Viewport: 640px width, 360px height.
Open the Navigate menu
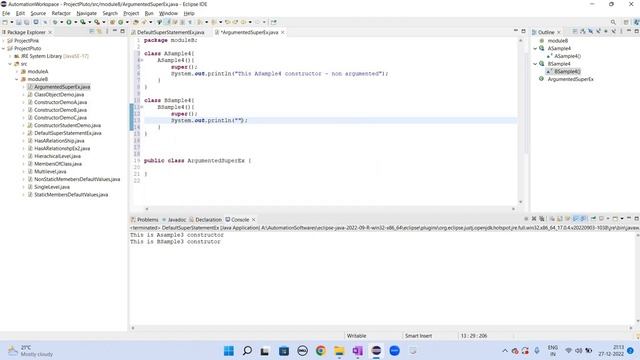point(87,13)
